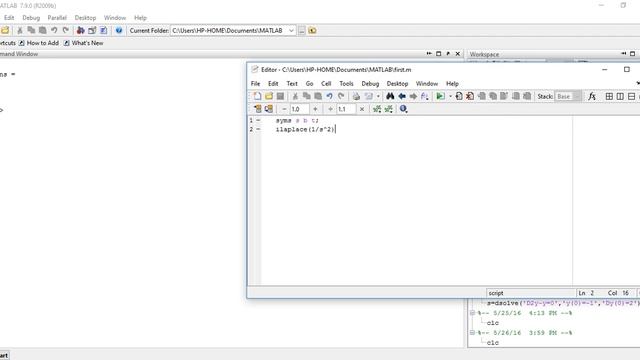
Task: Open the Desktop menu in the MATLAB main window
Action: 85,18
